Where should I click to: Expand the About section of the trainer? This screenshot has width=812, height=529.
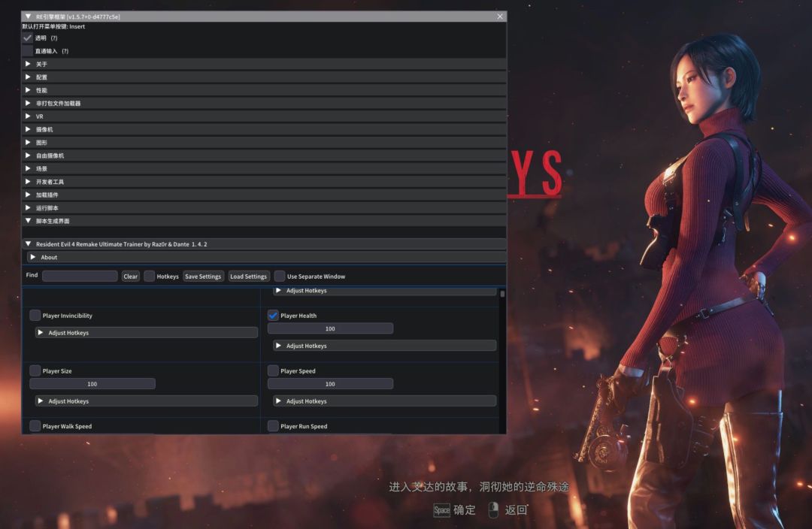pos(266,257)
